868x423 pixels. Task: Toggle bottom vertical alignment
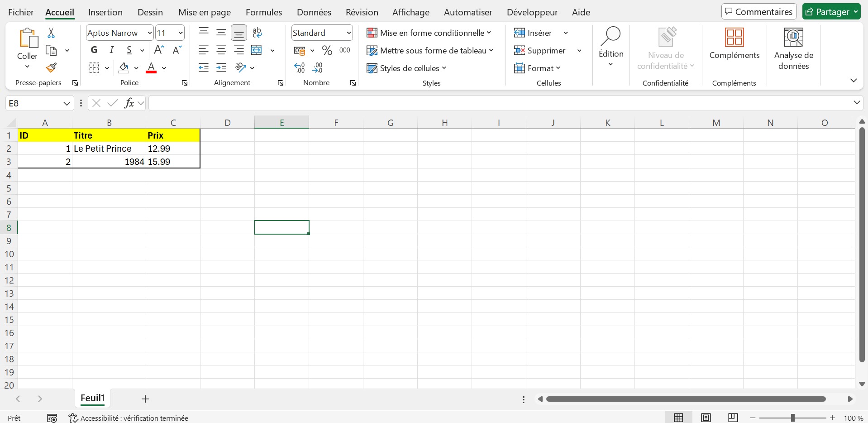pyautogui.click(x=239, y=33)
